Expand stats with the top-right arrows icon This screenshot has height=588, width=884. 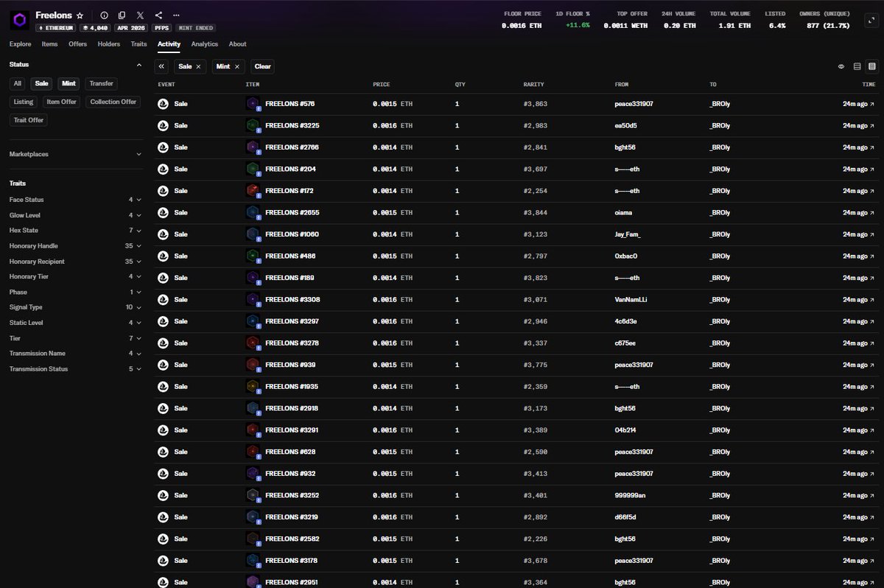pos(870,21)
